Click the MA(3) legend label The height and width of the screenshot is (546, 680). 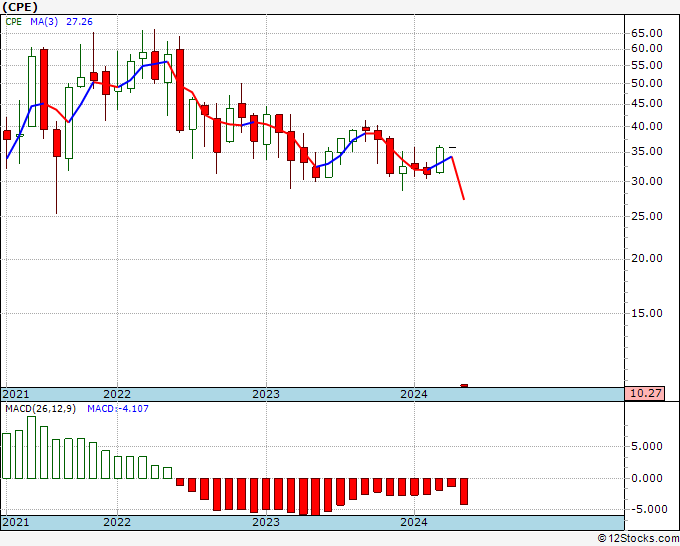coord(44,22)
